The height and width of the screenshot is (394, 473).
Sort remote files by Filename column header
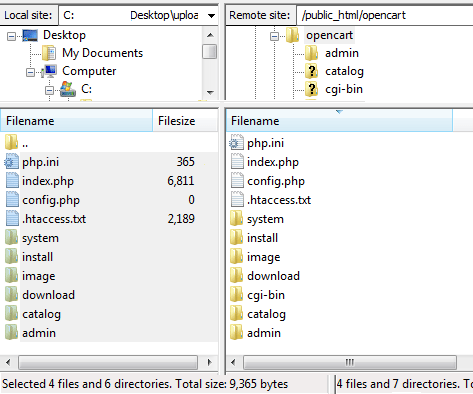(x=339, y=121)
